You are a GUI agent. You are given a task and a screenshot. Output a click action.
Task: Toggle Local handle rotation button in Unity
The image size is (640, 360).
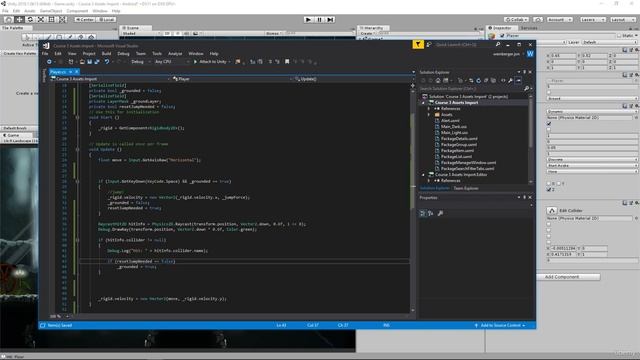106,20
